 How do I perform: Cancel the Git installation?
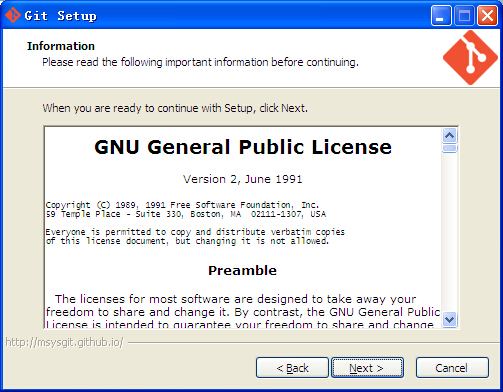(452, 368)
